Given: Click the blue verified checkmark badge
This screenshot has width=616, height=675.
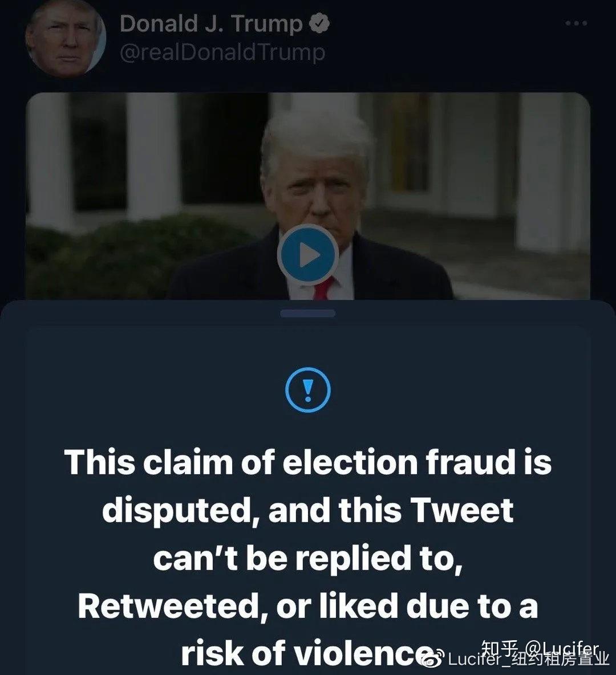Looking at the screenshot, I should pyautogui.click(x=319, y=24).
